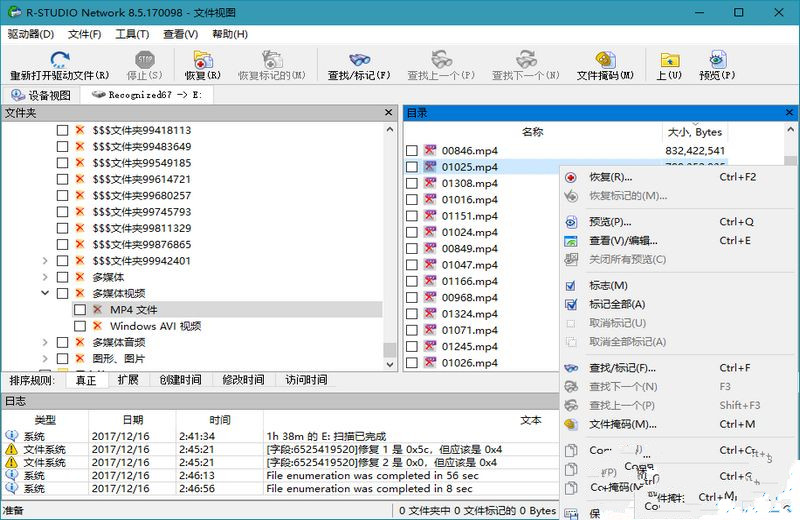Click the warning icon of the 修复 1 log row
800x520 pixels.
11,449
